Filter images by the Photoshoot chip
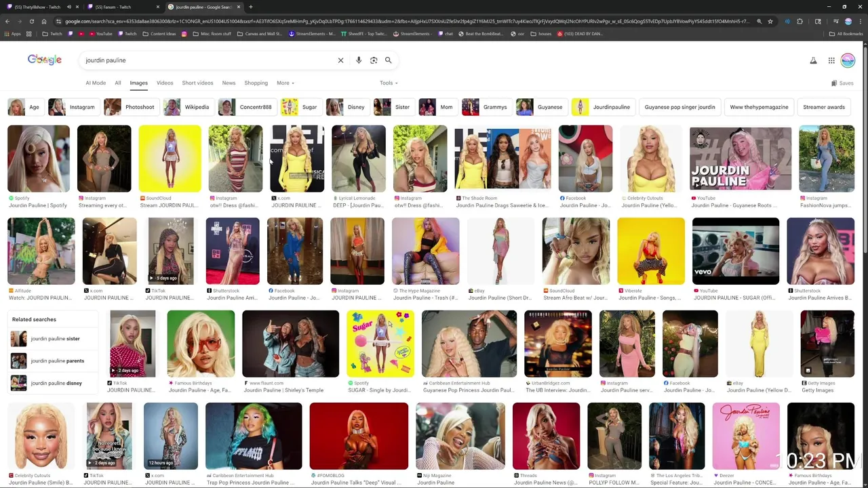The image size is (868, 488). click(132, 107)
